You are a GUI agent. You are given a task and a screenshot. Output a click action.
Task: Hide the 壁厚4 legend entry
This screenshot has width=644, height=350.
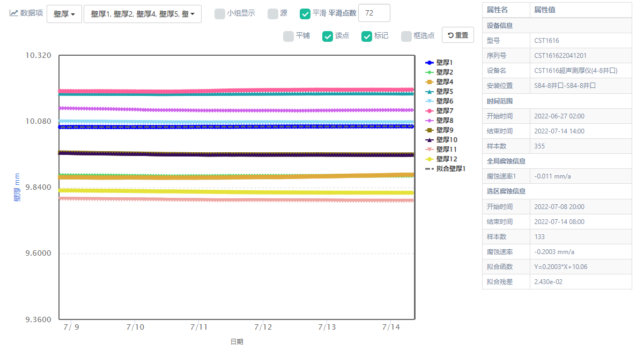pyautogui.click(x=439, y=82)
